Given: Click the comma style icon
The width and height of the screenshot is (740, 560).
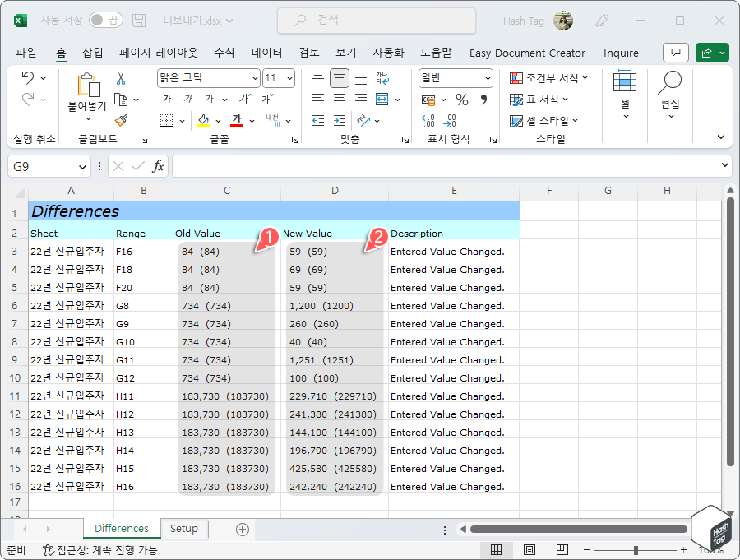Looking at the screenshot, I should pyautogui.click(x=483, y=100).
